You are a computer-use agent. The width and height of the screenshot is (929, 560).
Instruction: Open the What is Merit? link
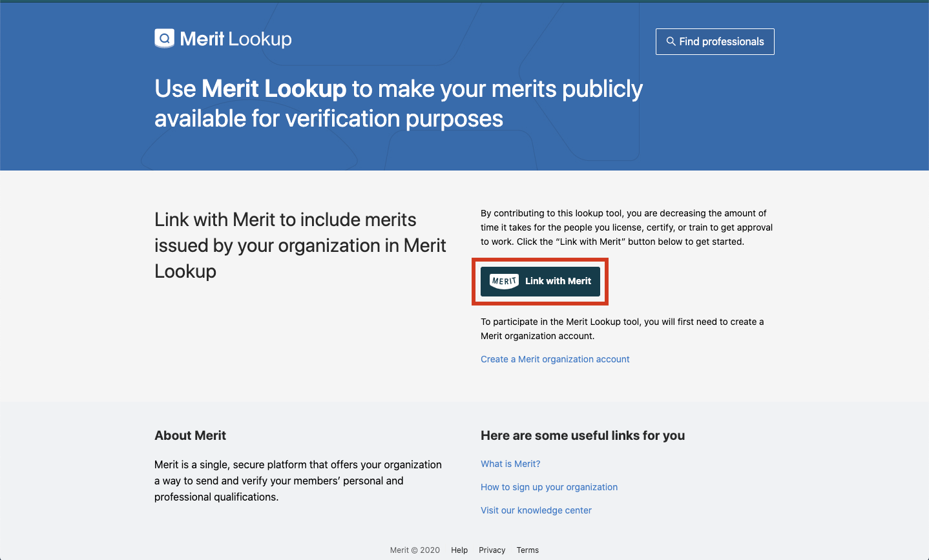tap(510, 464)
